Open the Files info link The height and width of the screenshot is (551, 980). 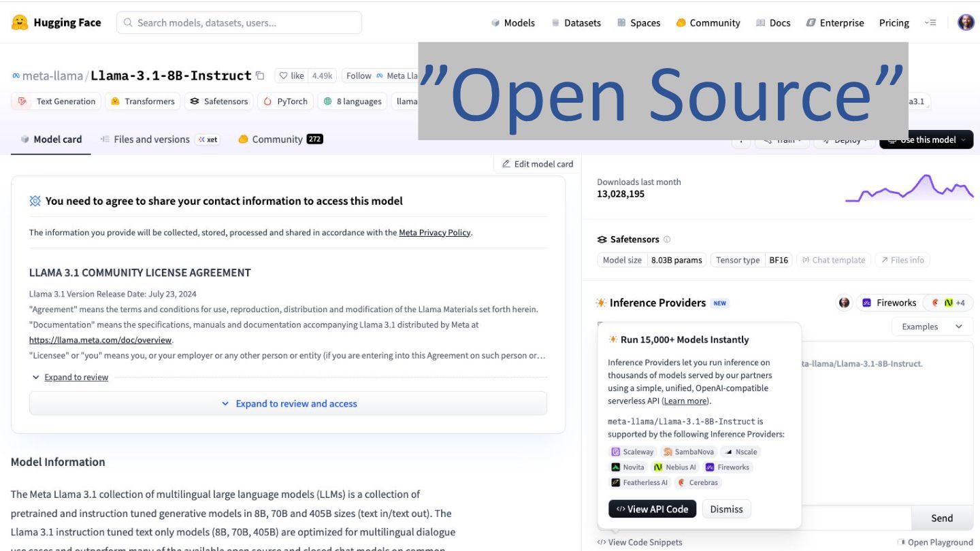pos(902,260)
